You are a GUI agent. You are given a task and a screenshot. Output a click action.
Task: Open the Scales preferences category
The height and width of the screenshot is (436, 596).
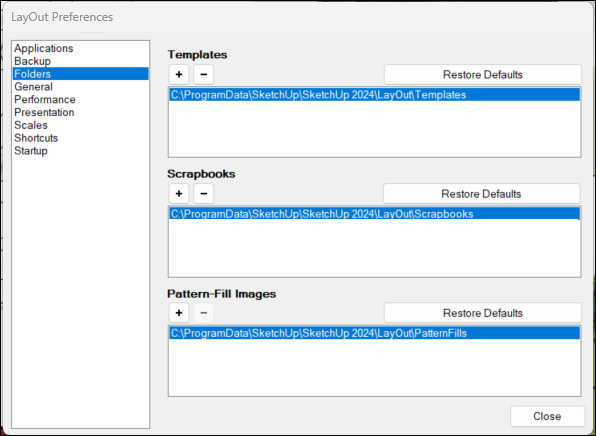80,125
